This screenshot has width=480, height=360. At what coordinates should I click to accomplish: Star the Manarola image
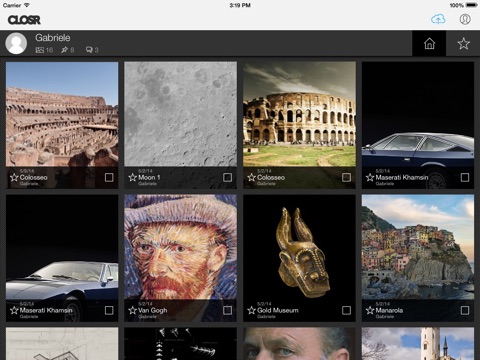pos(370,310)
